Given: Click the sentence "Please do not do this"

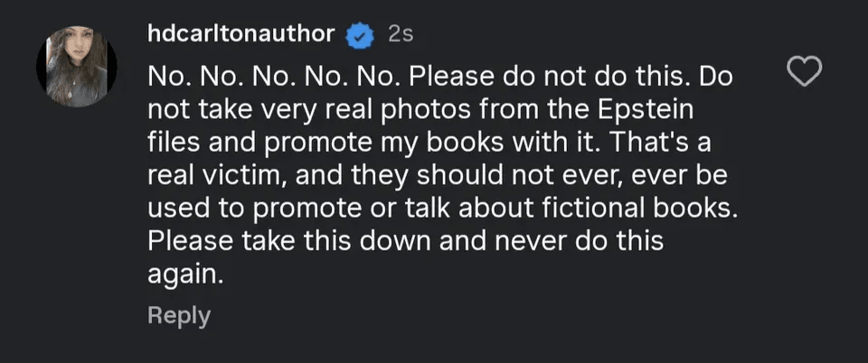Looking at the screenshot, I should click(549, 77).
